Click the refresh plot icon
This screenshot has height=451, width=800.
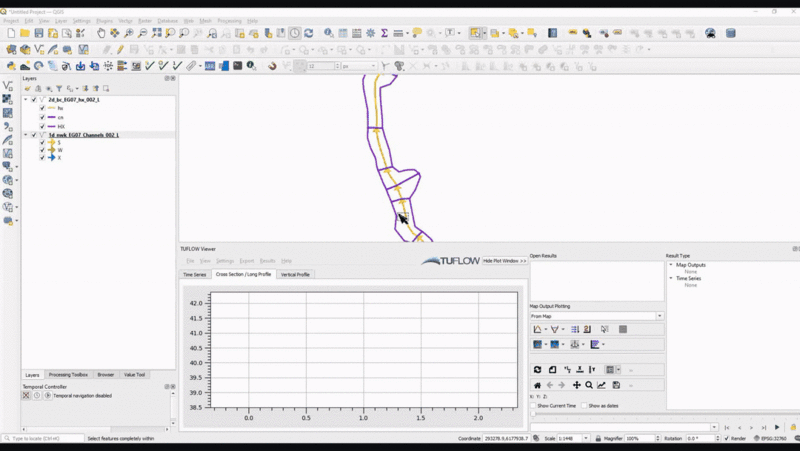coord(537,370)
